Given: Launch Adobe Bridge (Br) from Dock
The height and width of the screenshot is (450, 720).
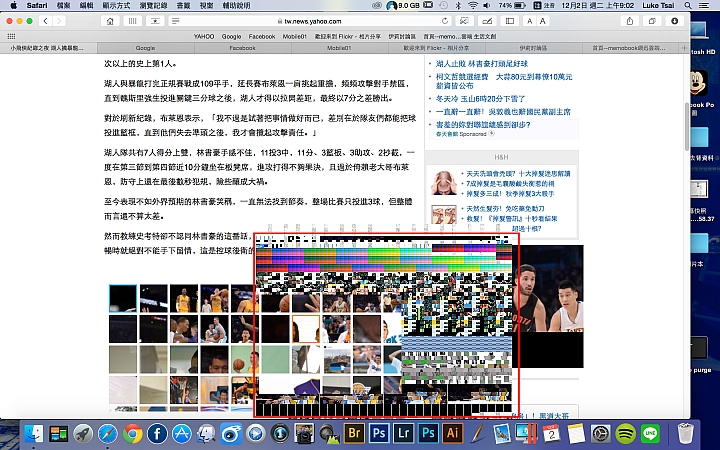Looking at the screenshot, I should (x=354, y=433).
